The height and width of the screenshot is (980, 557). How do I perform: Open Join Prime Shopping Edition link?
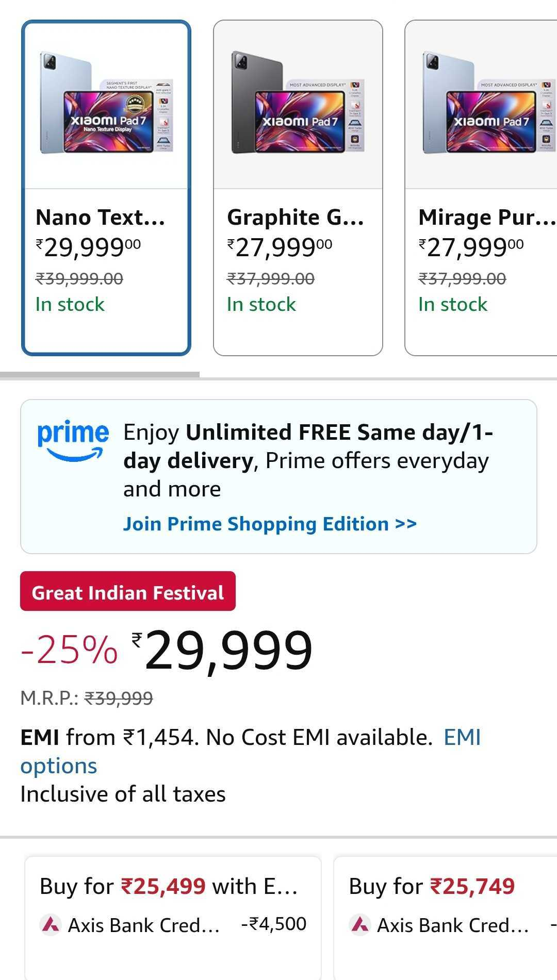(x=270, y=524)
